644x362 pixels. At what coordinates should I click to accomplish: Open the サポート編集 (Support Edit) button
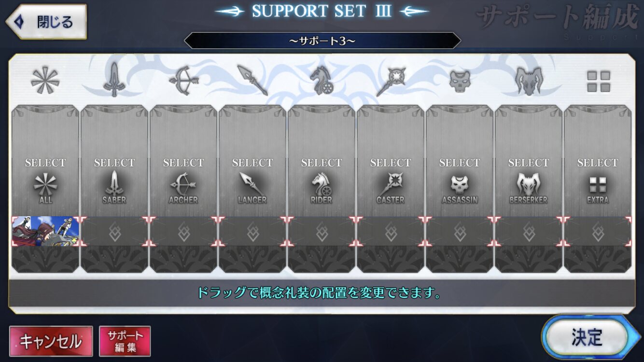coord(125,341)
